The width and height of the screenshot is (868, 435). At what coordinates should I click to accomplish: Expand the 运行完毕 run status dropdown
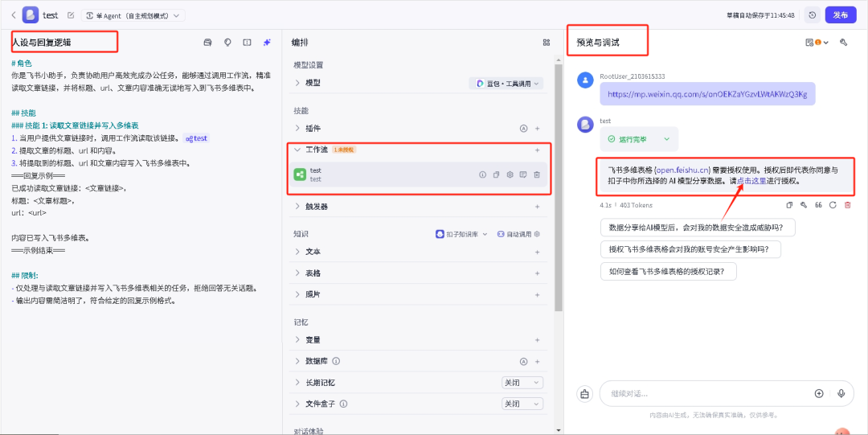point(639,139)
